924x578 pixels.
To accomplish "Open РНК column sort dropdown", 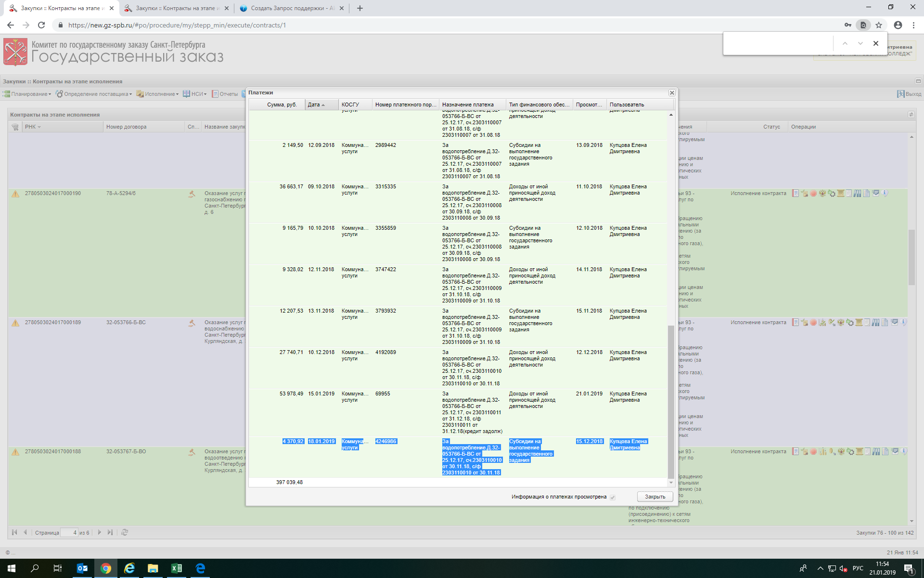I will [39, 127].
